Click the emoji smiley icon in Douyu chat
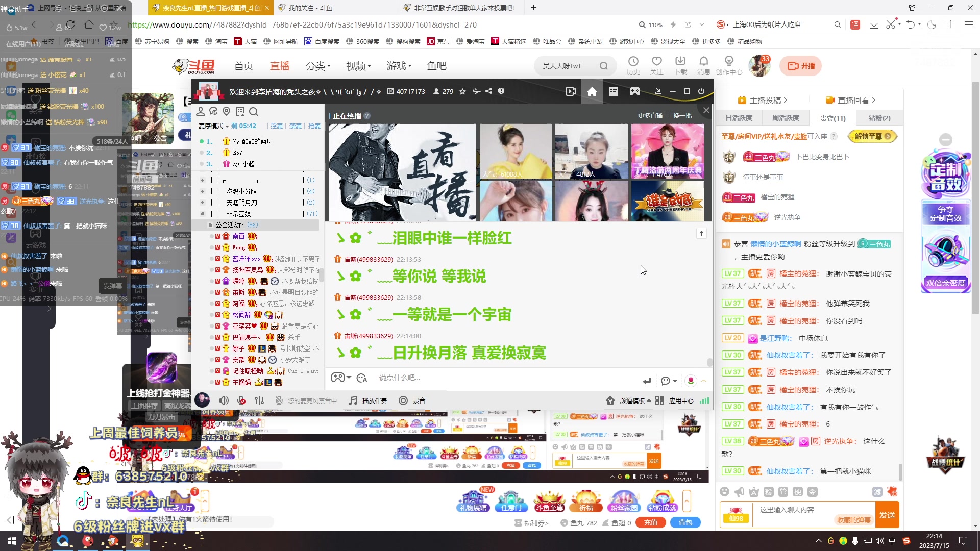 [x=724, y=491]
